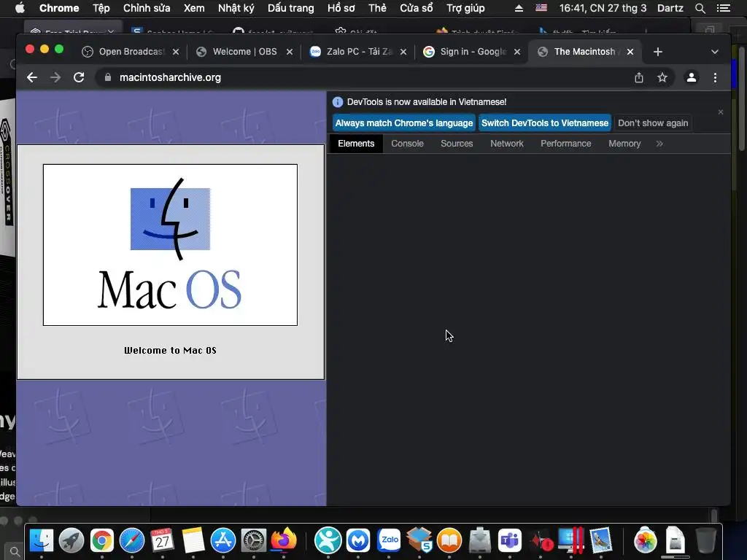The width and height of the screenshot is (747, 560).
Task: Bookmark this page with star icon
Action: (x=662, y=77)
